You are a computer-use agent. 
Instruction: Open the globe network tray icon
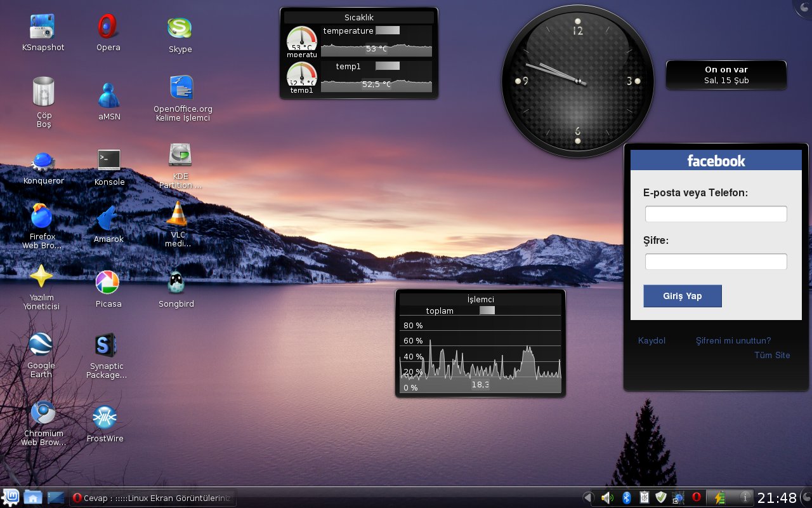pyautogui.click(x=678, y=498)
